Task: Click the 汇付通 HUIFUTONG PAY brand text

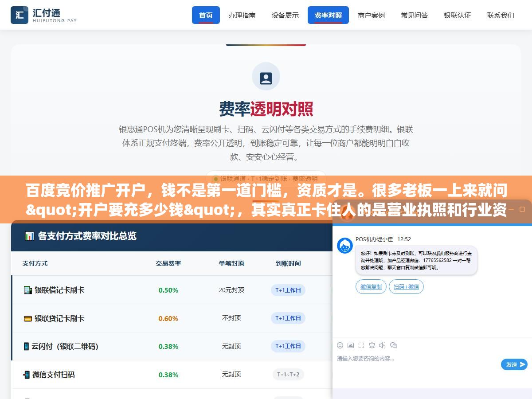Action: [x=55, y=15]
